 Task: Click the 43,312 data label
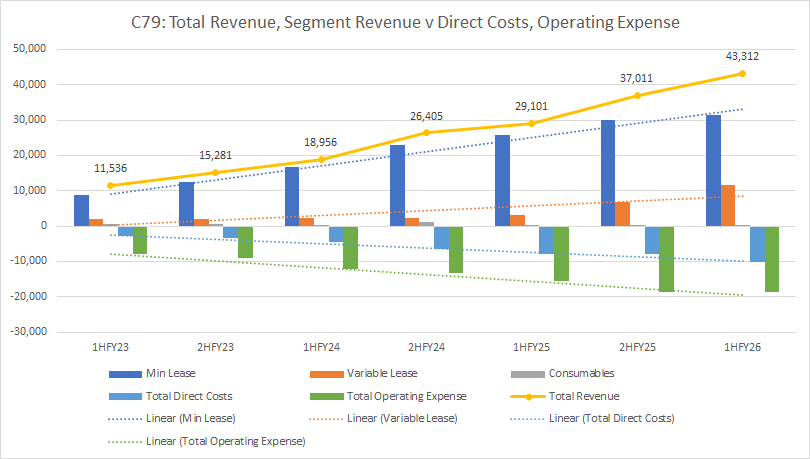click(741, 55)
